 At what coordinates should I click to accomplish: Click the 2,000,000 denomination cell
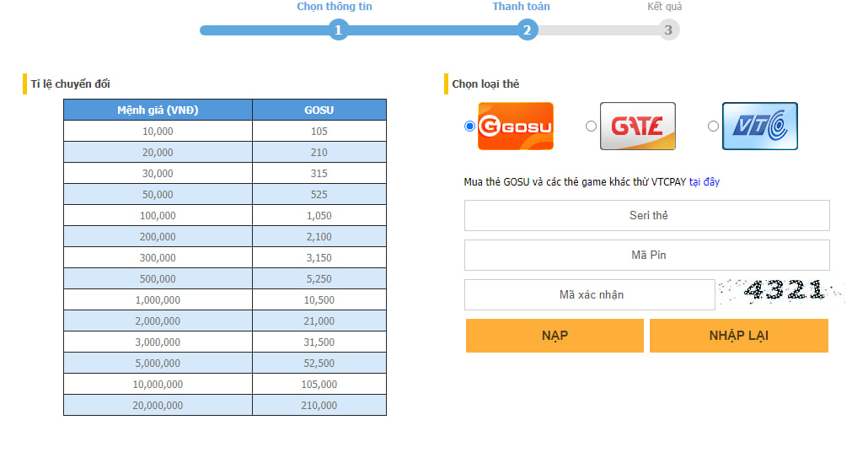[x=158, y=321]
